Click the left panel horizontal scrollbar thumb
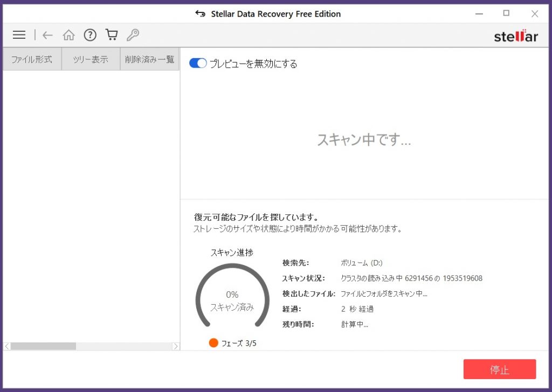Image resolution: width=552 pixels, height=392 pixels. (43, 346)
